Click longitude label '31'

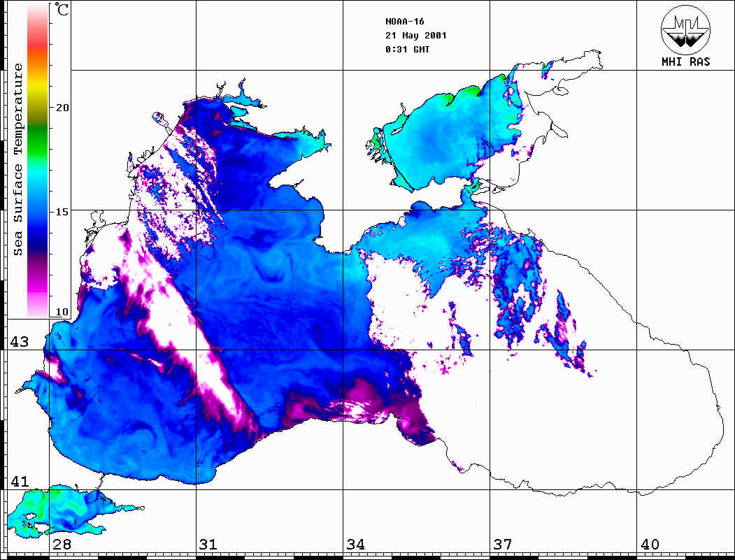(x=208, y=544)
